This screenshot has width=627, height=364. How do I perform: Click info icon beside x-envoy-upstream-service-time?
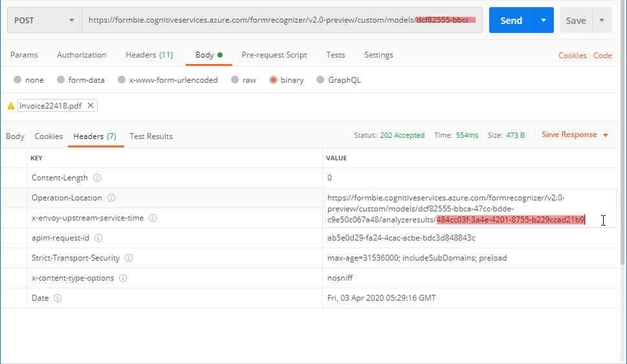coord(153,218)
